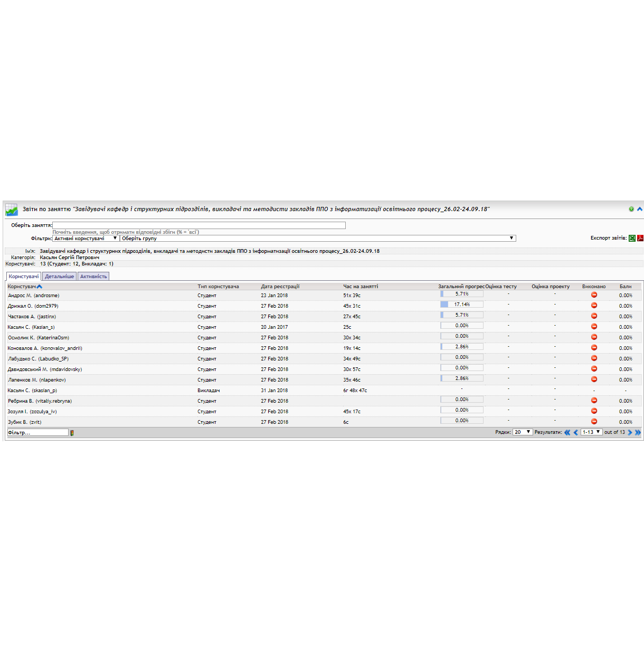Click the Оберіть заняття input field
This screenshot has width=644, height=646.
click(199, 225)
